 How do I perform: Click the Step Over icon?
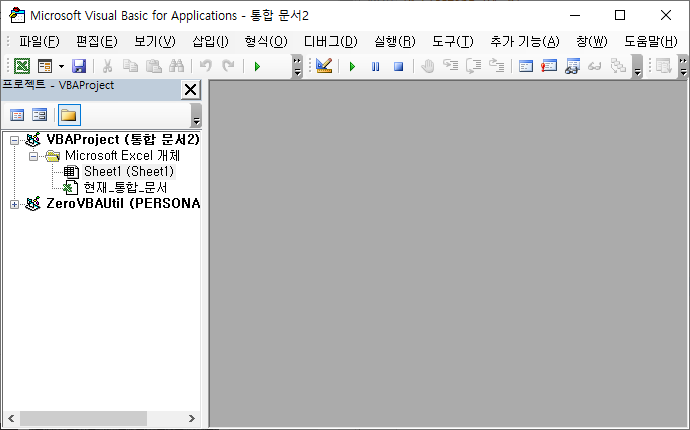473,66
